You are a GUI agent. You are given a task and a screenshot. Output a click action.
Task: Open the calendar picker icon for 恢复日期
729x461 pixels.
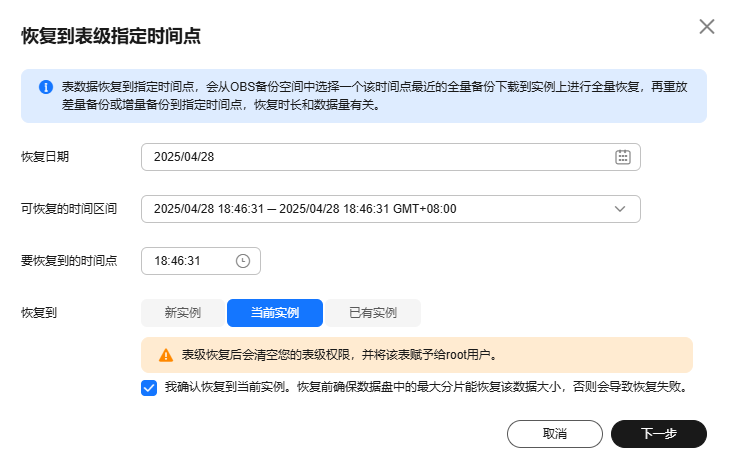(623, 157)
